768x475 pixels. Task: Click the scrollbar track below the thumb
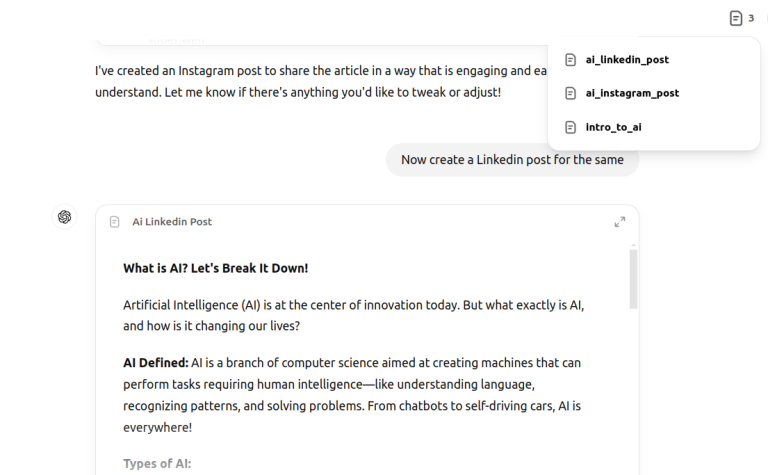click(633, 400)
